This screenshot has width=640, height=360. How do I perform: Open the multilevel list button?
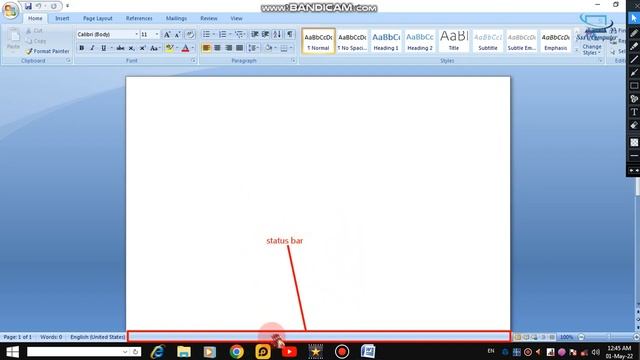click(239, 34)
